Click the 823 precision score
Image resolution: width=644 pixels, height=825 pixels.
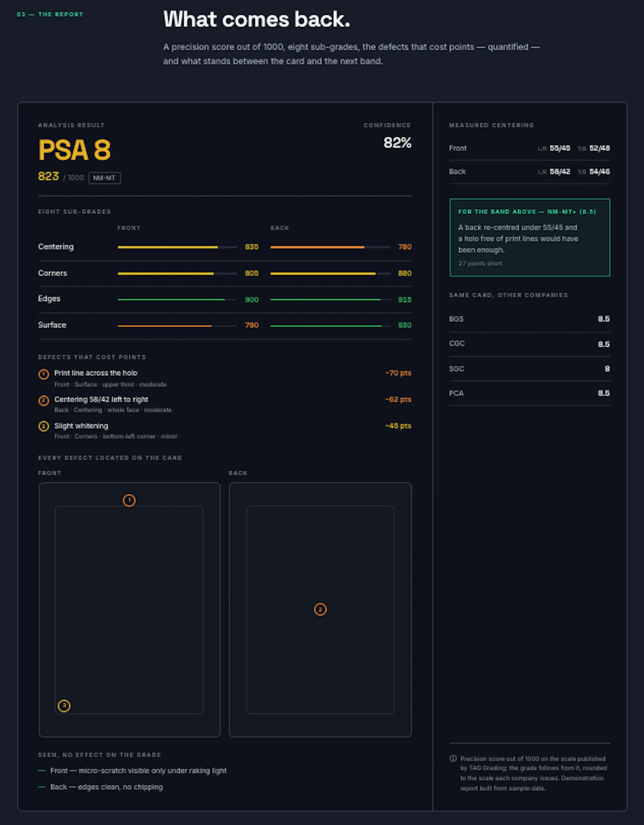(48, 176)
